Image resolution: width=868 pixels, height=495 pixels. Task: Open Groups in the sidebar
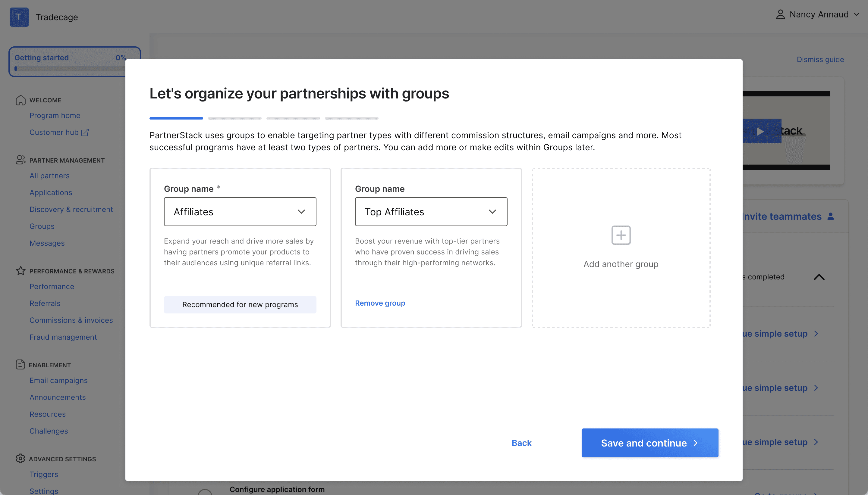click(42, 226)
